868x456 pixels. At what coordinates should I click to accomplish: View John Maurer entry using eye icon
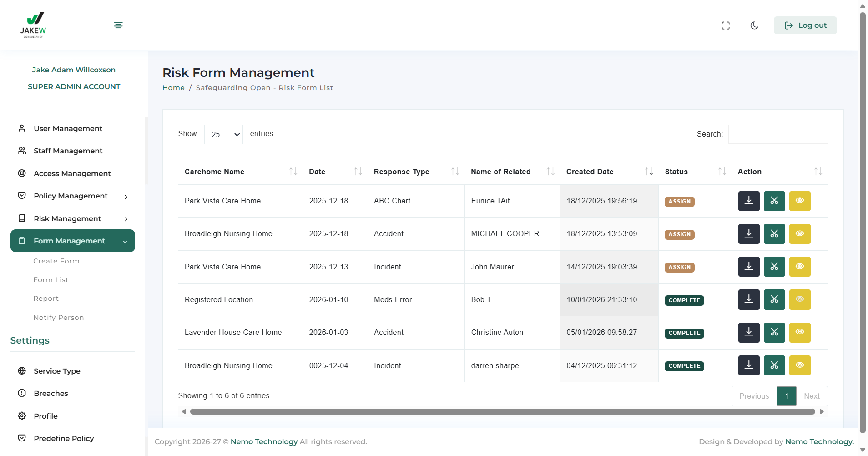point(800,267)
